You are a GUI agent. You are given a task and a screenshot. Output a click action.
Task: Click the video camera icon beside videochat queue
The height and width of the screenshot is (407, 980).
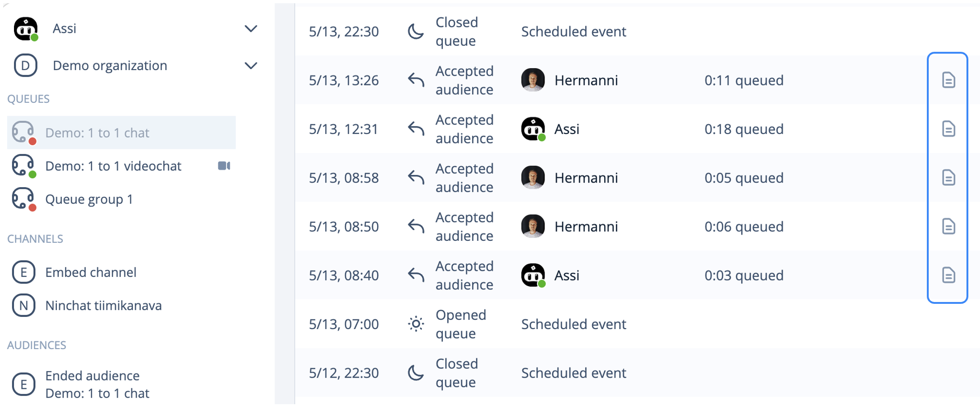click(x=224, y=166)
